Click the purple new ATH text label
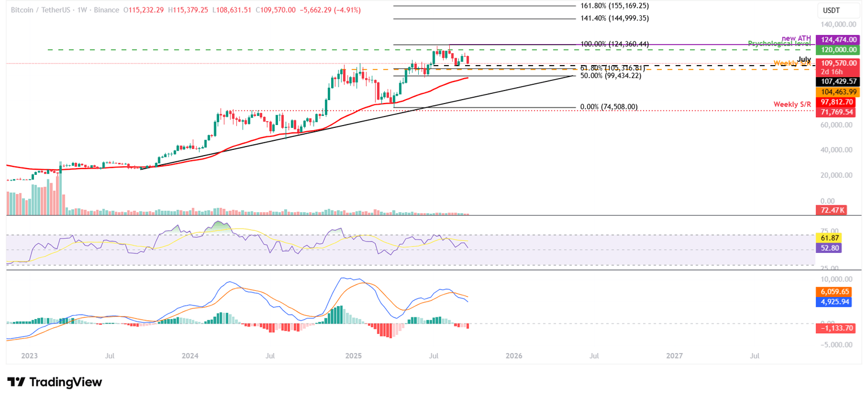Viewport: 868px width, 400px height. (796, 37)
